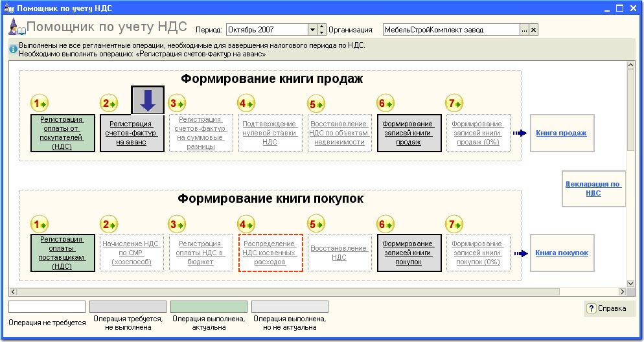The image size is (644, 342).
Task: Open Регистрация оплаты НДС в бюджет
Action: pyautogui.click(x=201, y=253)
